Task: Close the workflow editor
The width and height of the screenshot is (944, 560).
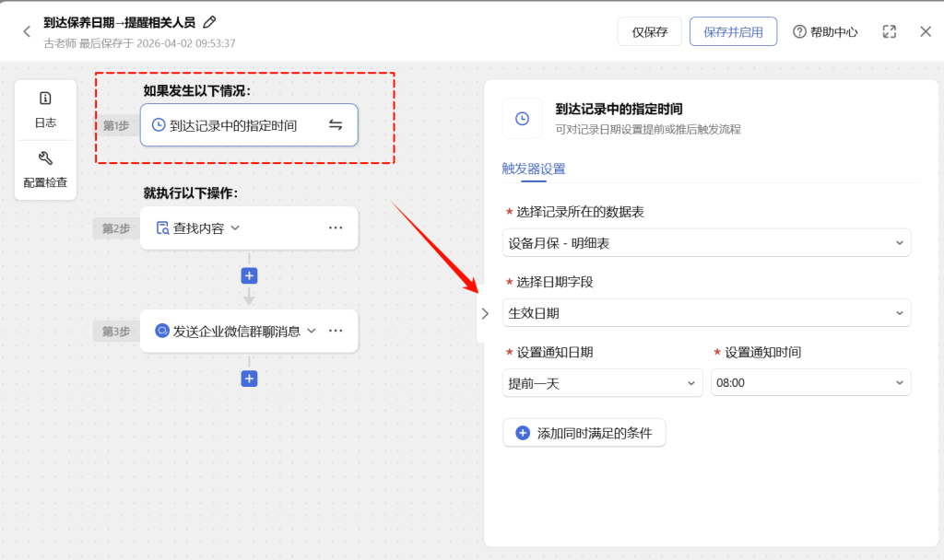Action: [x=926, y=31]
